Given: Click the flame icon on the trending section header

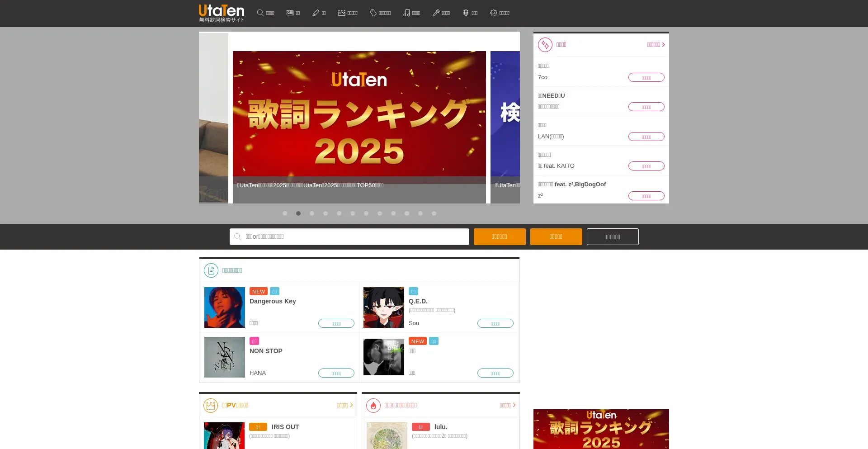Looking at the screenshot, I should click(x=373, y=405).
